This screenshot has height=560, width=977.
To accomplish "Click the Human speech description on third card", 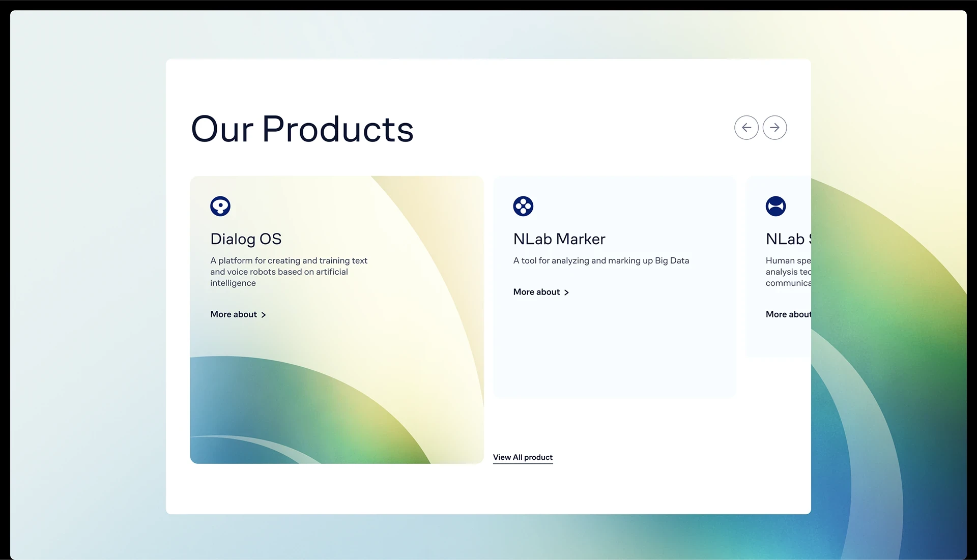I will pyautogui.click(x=788, y=272).
